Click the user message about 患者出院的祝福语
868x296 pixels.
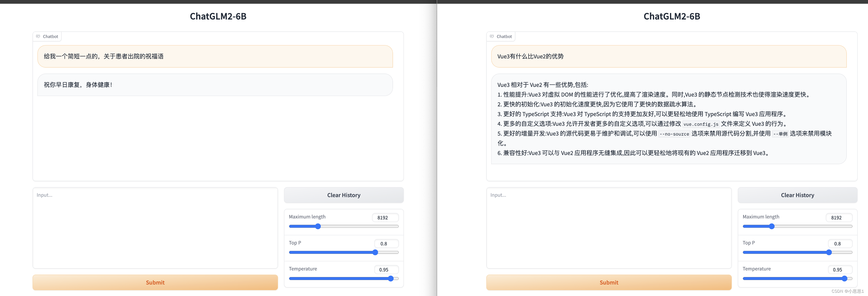(x=215, y=56)
